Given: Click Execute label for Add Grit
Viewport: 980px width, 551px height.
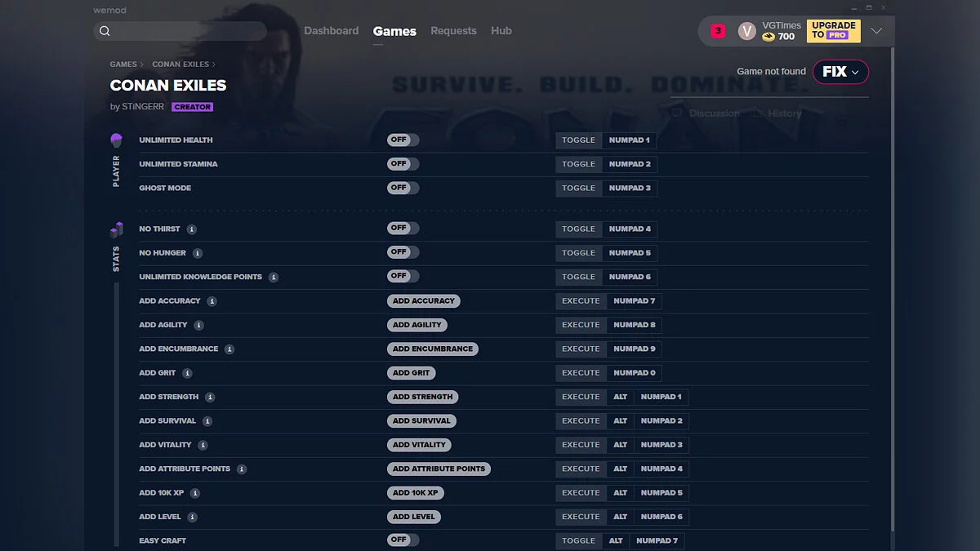Looking at the screenshot, I should pos(581,373).
